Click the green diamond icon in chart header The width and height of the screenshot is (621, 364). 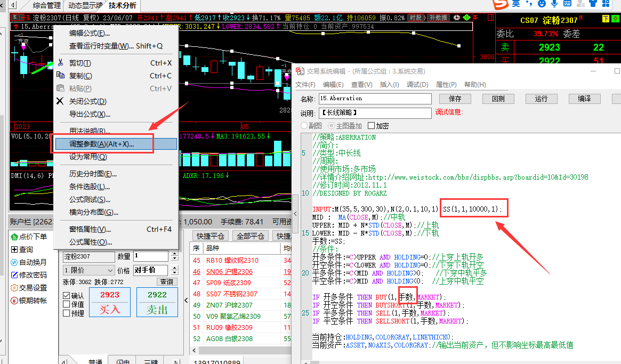tap(467, 18)
